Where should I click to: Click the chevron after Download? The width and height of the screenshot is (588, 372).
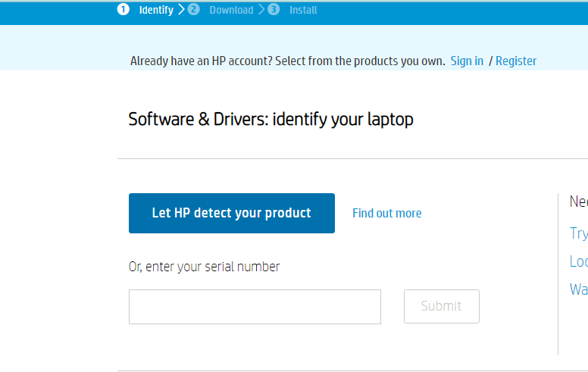click(261, 9)
